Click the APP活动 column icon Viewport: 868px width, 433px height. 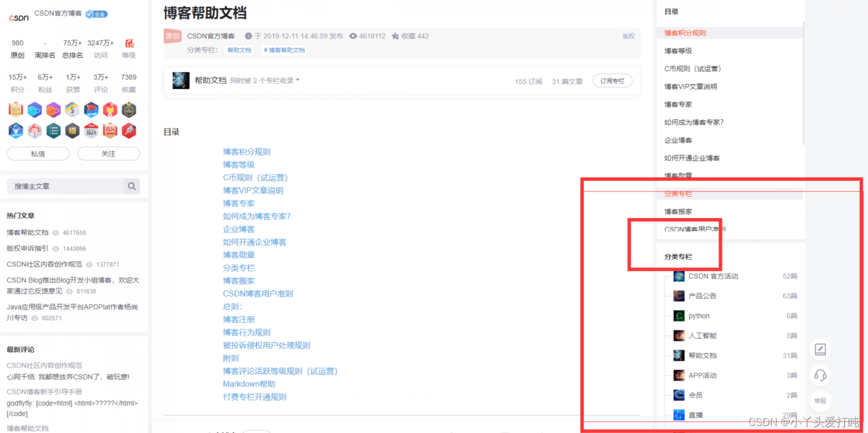point(679,375)
